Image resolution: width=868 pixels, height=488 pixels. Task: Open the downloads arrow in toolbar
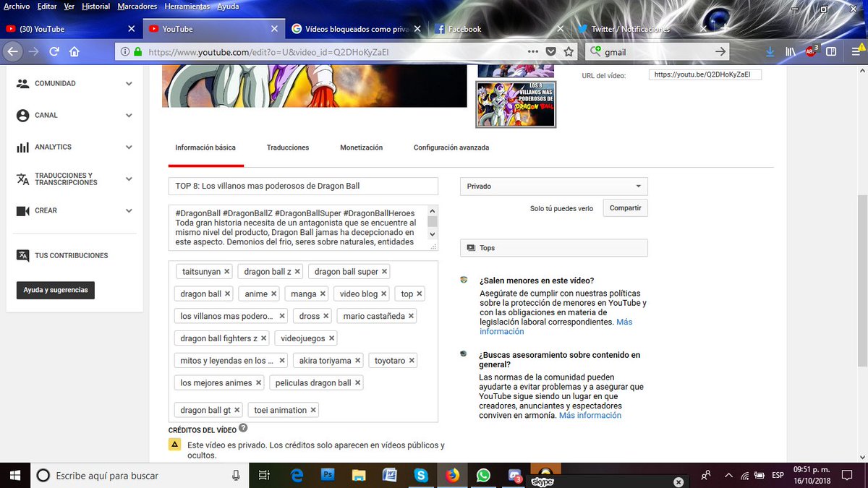(770, 51)
